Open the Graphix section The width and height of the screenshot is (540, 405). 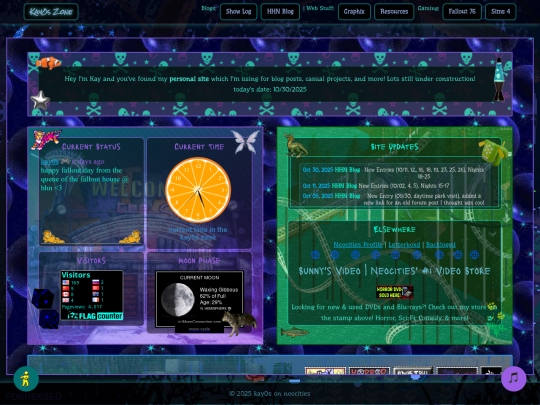pos(354,12)
